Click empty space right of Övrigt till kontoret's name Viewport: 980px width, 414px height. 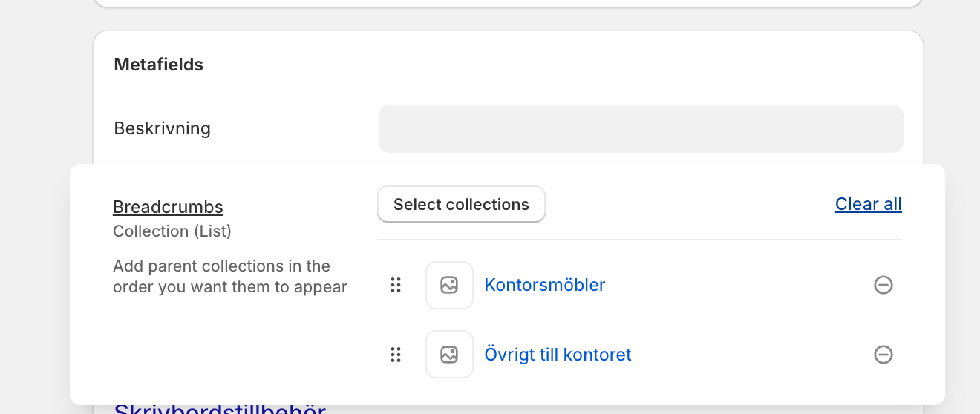tap(750, 355)
